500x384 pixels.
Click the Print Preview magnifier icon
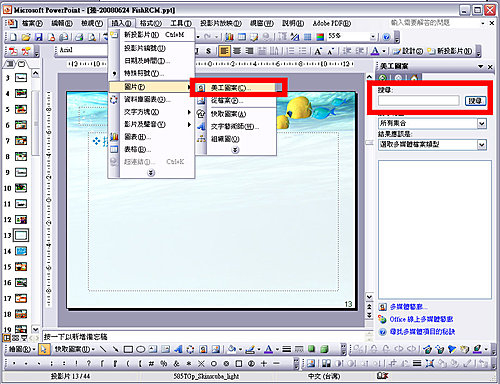pyautogui.click(x=92, y=37)
